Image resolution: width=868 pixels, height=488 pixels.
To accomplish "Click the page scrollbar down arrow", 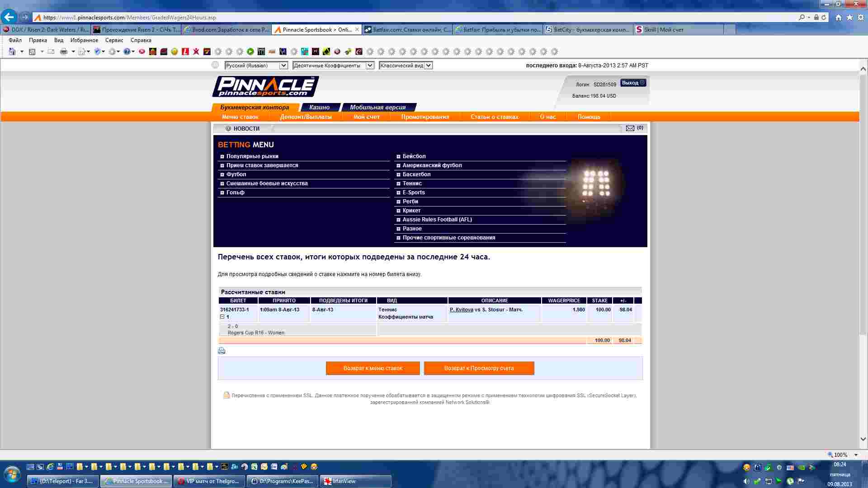I will pos(863,439).
